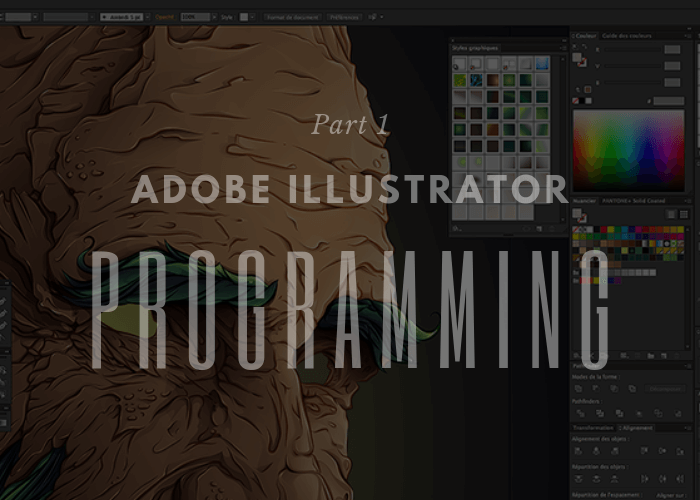Open the Styles graphiques panel menu
This screenshot has height=500, width=700.
click(x=563, y=48)
